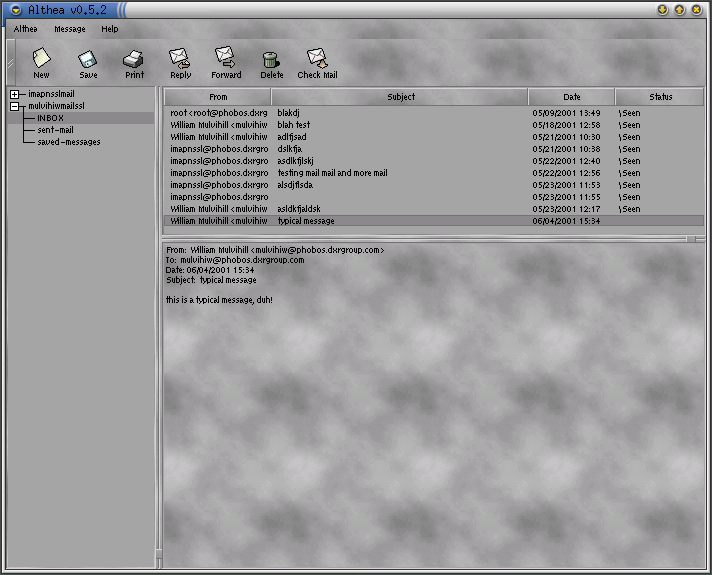The width and height of the screenshot is (712, 575).
Task: Expand the imapnsslmail account tree
Action: [x=15, y=94]
